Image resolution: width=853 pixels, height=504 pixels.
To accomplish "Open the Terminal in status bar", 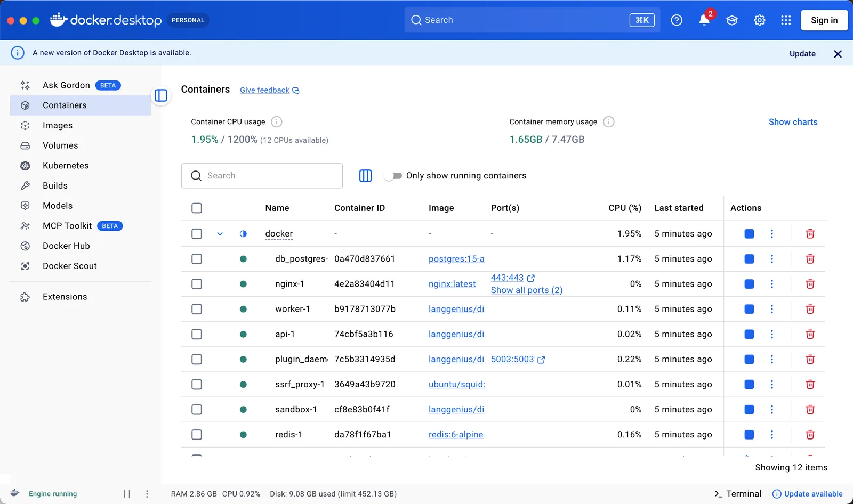I will click(738, 494).
